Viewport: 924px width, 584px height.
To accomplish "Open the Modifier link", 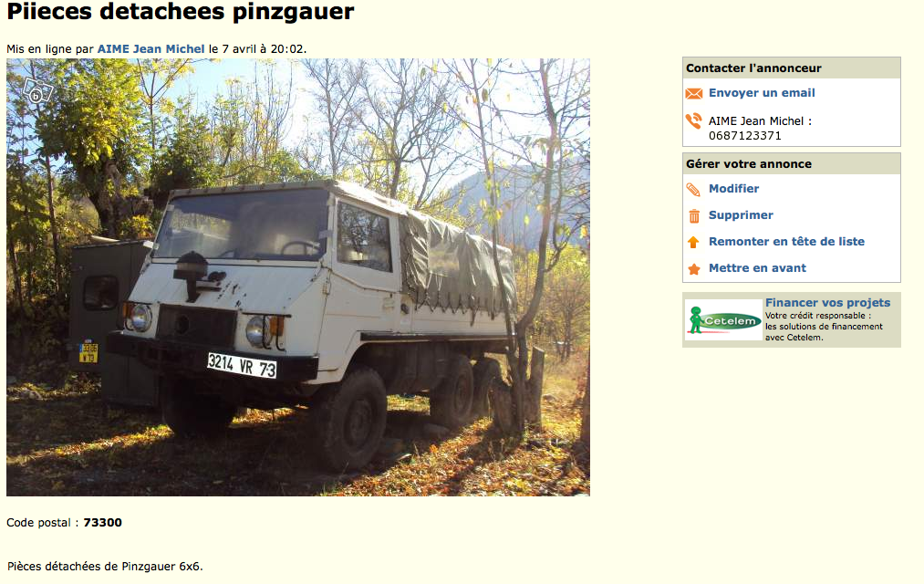I will (733, 189).
